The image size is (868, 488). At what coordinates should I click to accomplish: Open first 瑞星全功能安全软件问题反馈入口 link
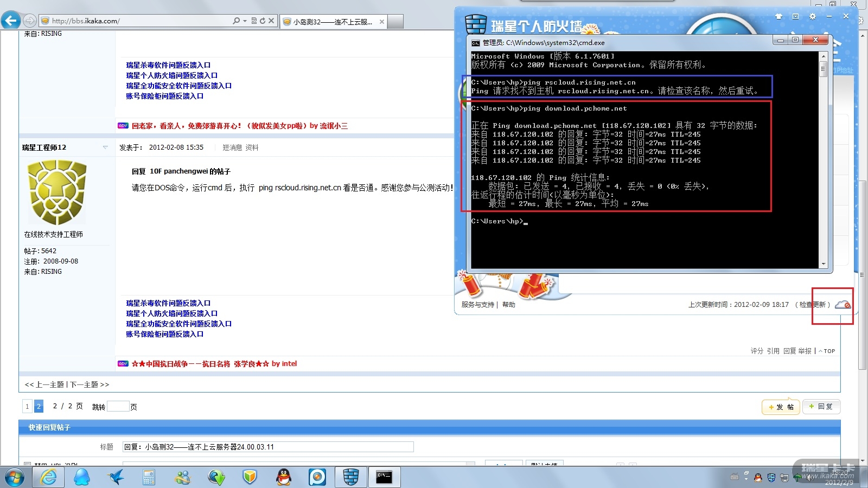click(178, 86)
